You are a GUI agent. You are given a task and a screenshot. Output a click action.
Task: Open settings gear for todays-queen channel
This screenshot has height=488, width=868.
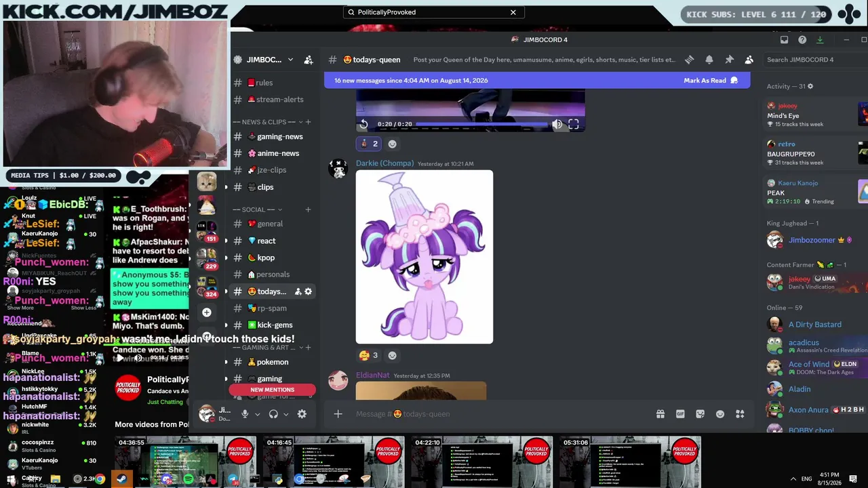pos(308,291)
